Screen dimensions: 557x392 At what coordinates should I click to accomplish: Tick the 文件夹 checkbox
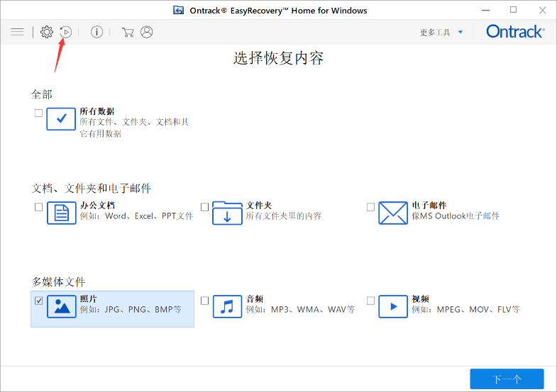coord(204,207)
